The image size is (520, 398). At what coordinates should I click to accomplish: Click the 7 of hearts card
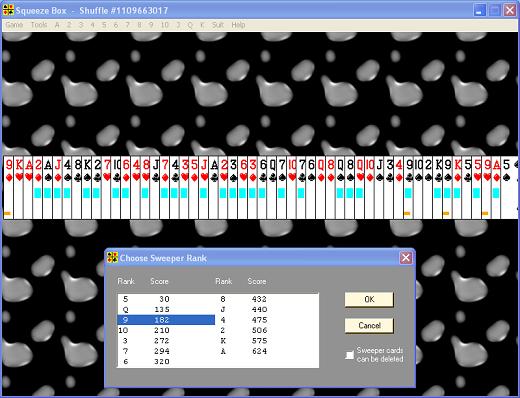click(x=106, y=188)
